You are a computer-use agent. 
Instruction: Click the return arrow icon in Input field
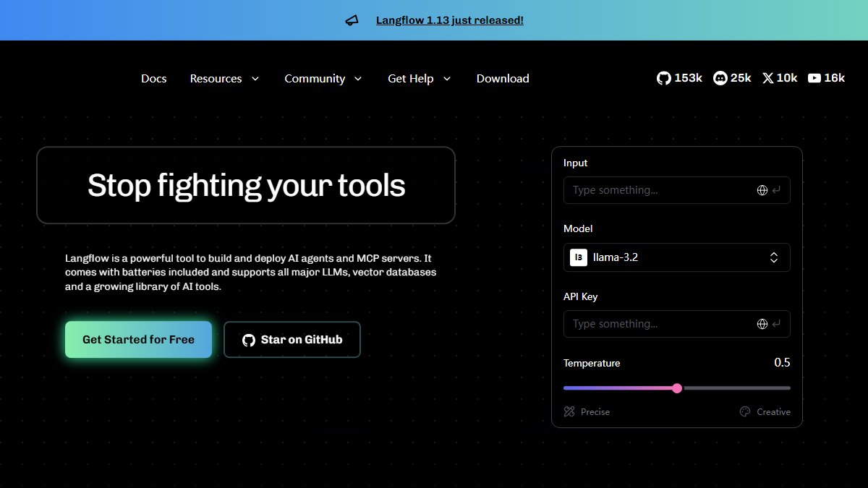pos(777,190)
